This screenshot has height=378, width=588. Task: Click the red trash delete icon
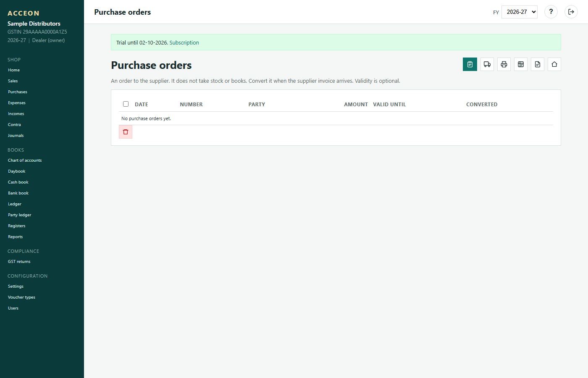tap(126, 132)
